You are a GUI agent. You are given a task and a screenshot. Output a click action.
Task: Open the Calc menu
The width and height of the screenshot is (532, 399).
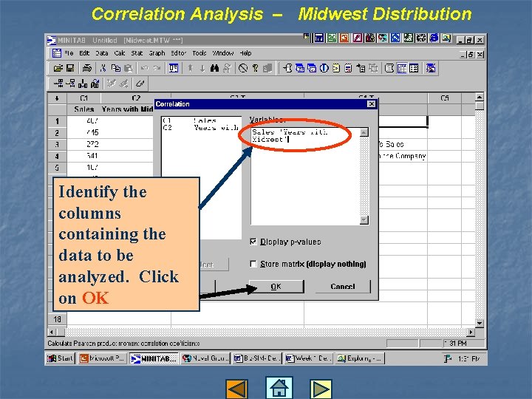point(120,53)
